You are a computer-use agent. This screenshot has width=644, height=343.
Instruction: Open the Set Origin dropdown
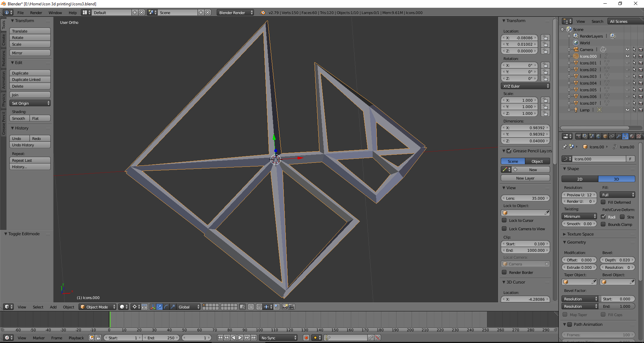tap(30, 103)
